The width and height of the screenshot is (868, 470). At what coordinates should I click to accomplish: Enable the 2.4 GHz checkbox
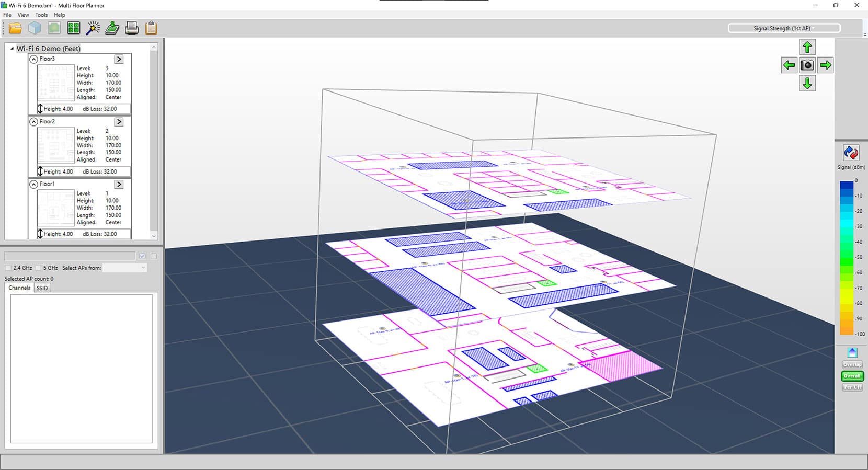(8, 268)
